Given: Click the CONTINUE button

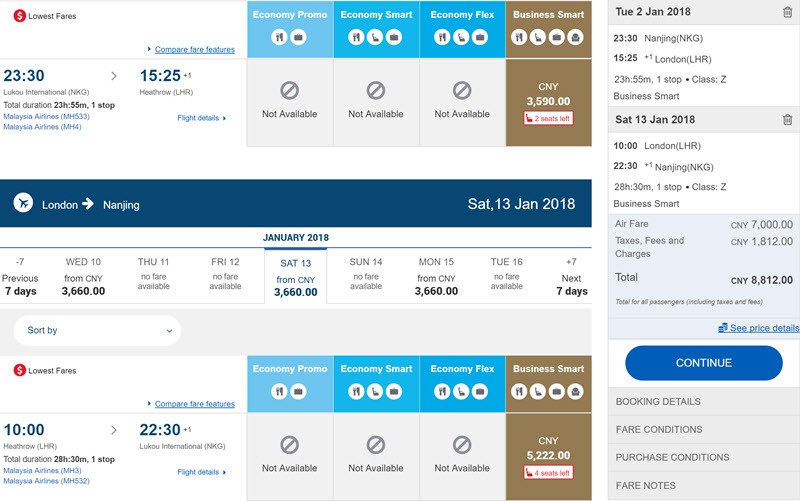Looking at the screenshot, I should pos(704,363).
